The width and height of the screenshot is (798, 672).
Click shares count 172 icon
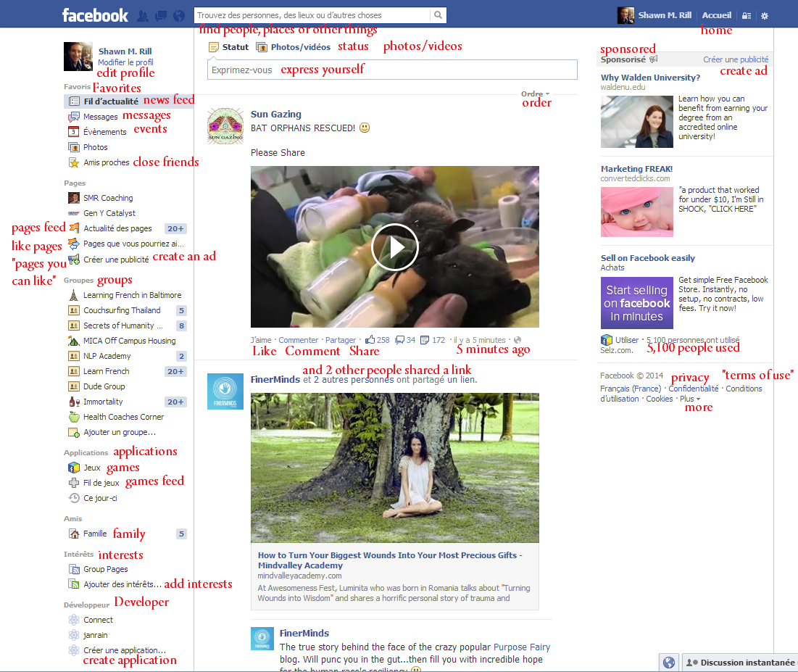[433, 339]
